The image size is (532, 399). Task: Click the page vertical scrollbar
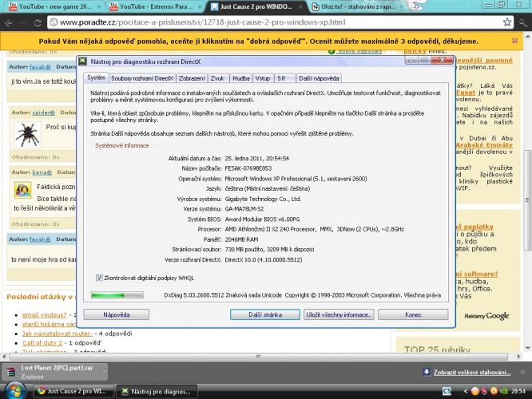point(527,200)
